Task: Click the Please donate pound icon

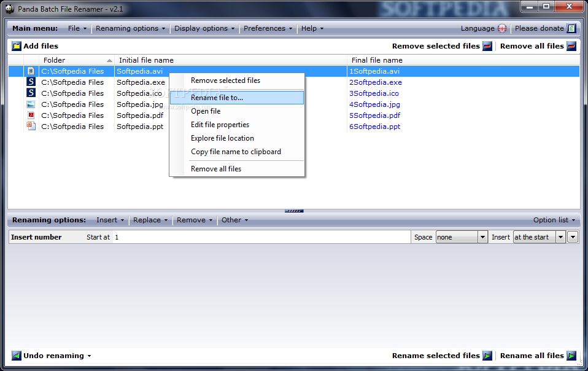Action: tap(571, 28)
